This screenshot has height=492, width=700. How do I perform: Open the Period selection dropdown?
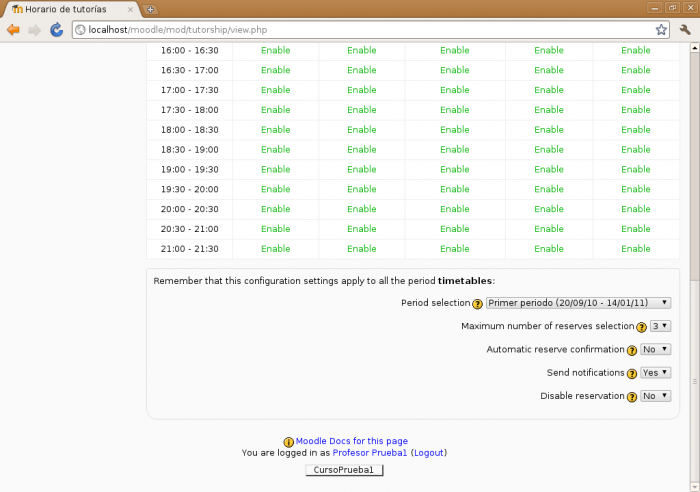coord(578,303)
